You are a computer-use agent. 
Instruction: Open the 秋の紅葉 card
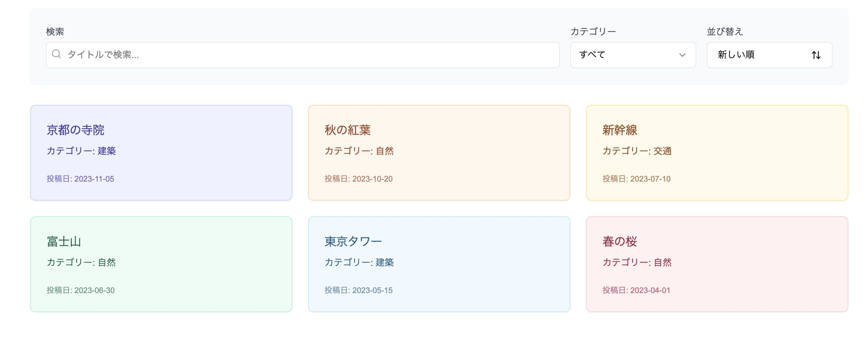coord(439,153)
